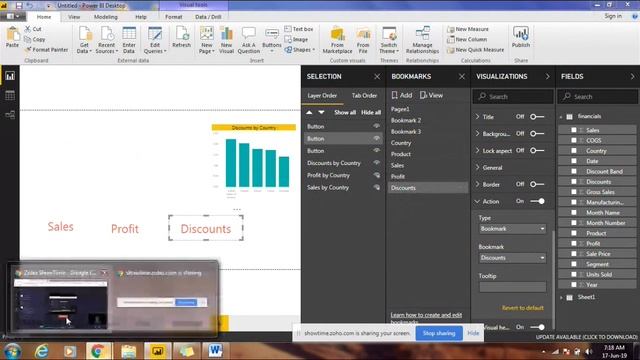This screenshot has height=360, width=640.
Task: Insert a New Visual
Action: pos(226,40)
